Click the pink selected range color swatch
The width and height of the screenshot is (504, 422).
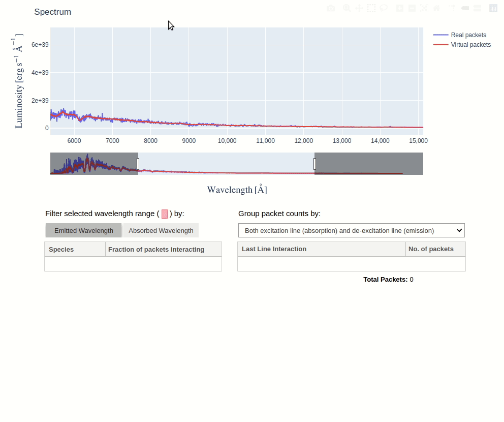[x=165, y=214]
